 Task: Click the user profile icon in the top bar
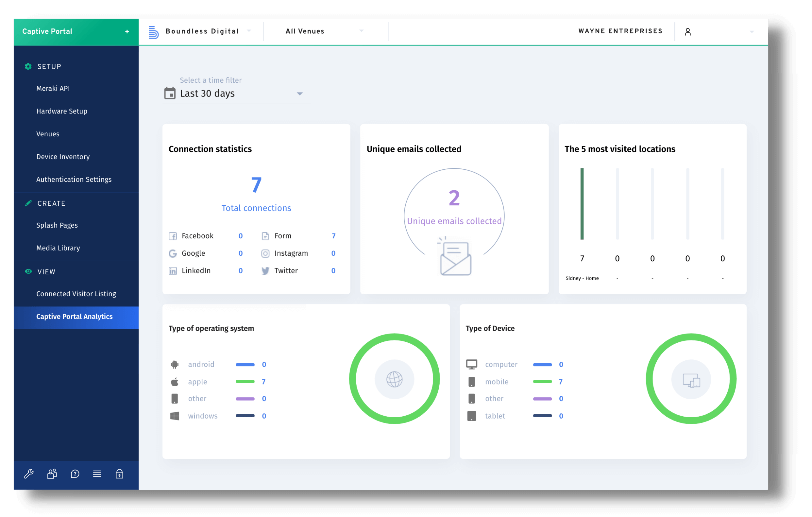click(688, 31)
